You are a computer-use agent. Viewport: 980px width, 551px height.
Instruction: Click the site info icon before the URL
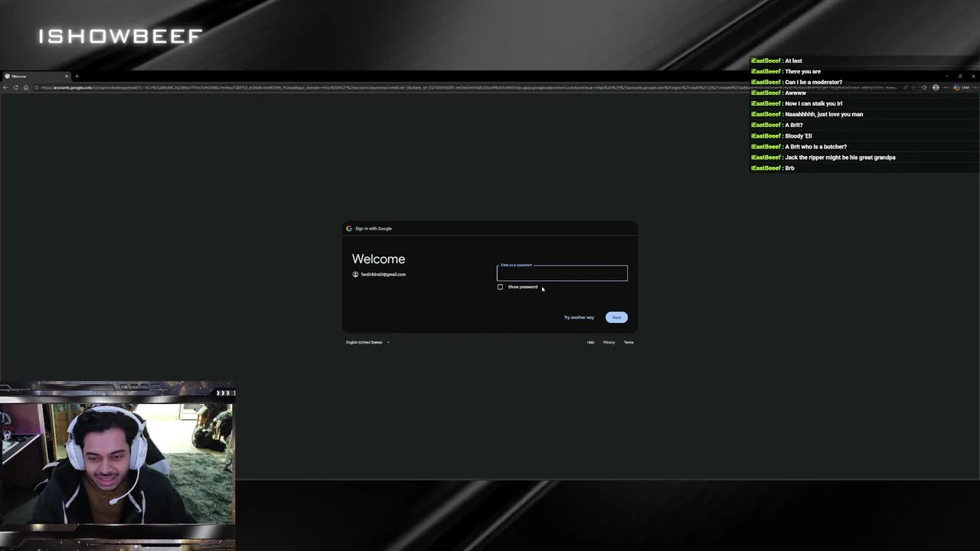tap(36, 87)
